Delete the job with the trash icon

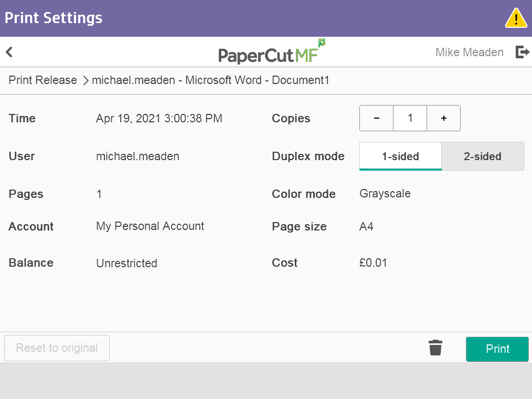coord(435,348)
